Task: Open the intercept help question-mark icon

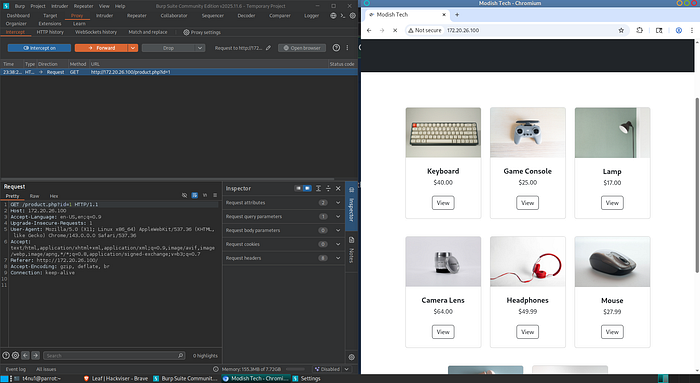Action: click(x=336, y=48)
